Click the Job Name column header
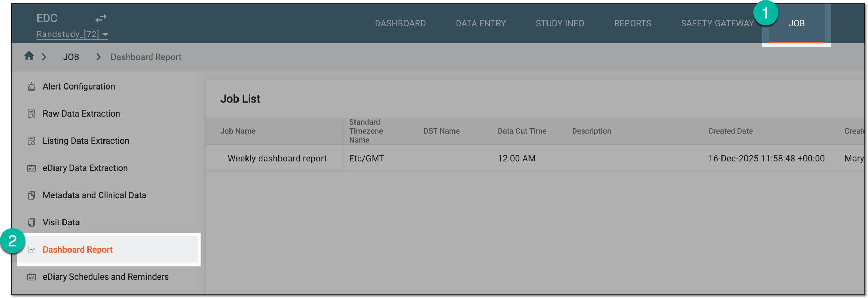The height and width of the screenshot is (298, 868). tap(238, 131)
